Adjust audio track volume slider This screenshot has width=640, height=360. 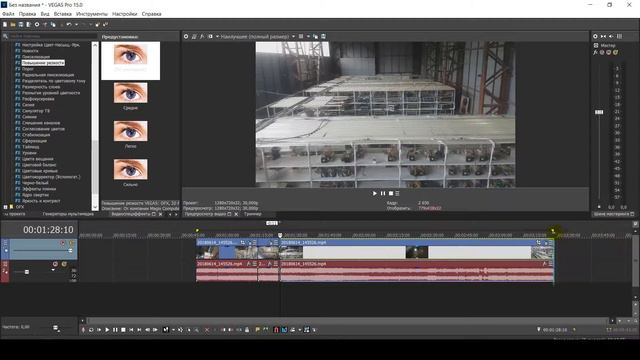(x=27, y=272)
